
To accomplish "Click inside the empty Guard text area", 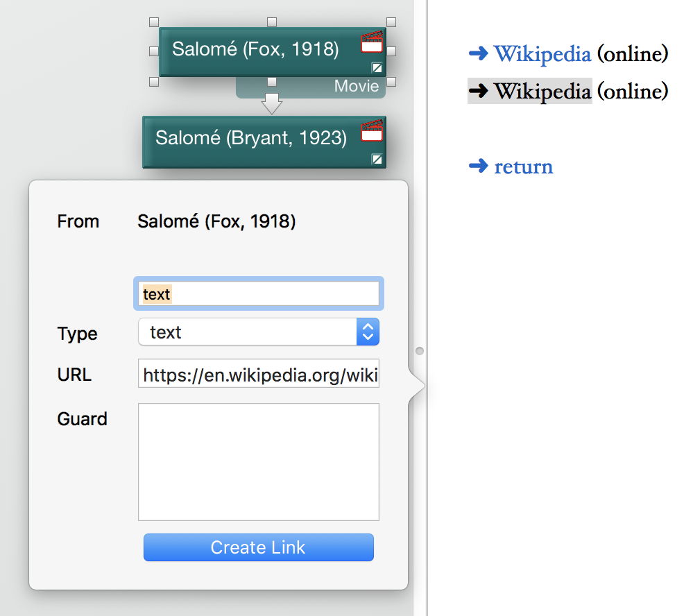I will pyautogui.click(x=258, y=461).
